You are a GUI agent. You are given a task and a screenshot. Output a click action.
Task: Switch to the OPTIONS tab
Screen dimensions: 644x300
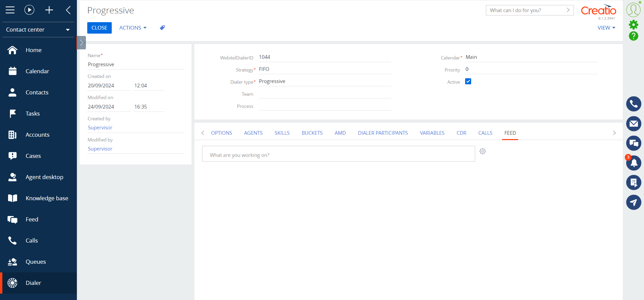pyautogui.click(x=221, y=133)
